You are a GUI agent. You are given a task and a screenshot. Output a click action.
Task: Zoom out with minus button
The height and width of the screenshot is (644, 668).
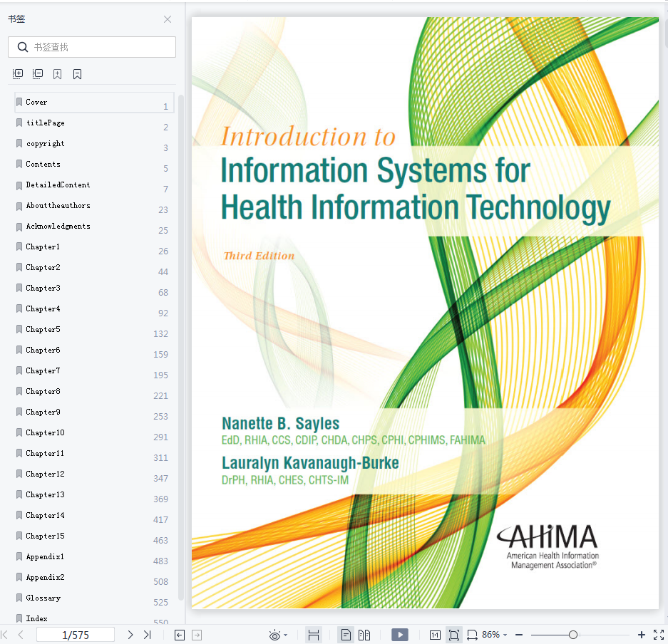click(519, 635)
